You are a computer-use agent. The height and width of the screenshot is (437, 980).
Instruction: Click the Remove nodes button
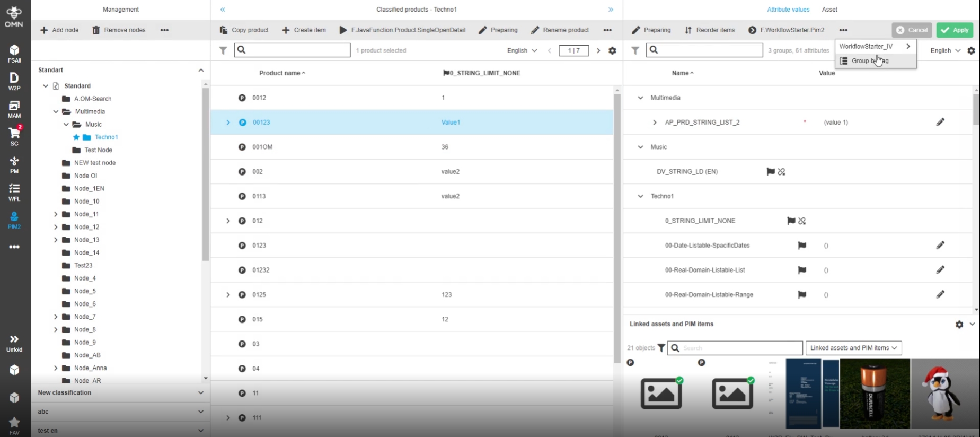[x=119, y=30]
